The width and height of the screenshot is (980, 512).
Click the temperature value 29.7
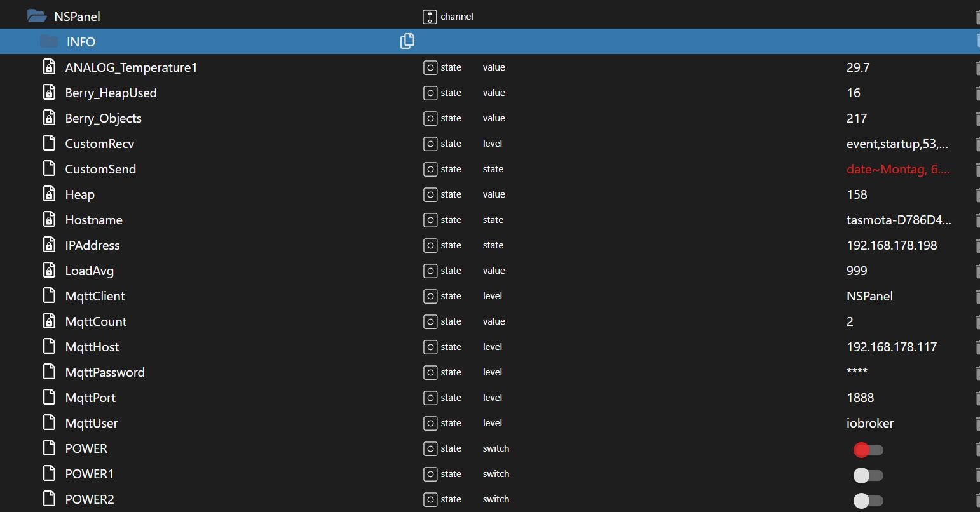pos(858,67)
